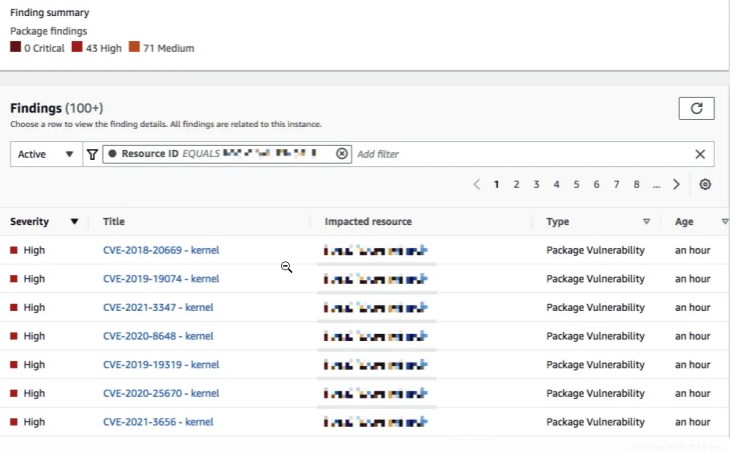Click the refresh findings button
This screenshot has width=740, height=457.
[696, 108]
